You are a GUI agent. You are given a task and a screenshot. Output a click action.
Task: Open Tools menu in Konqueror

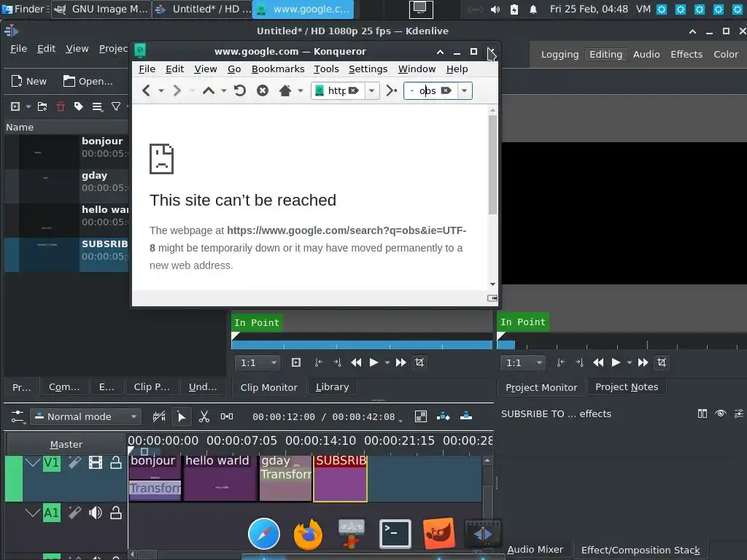pyautogui.click(x=326, y=69)
